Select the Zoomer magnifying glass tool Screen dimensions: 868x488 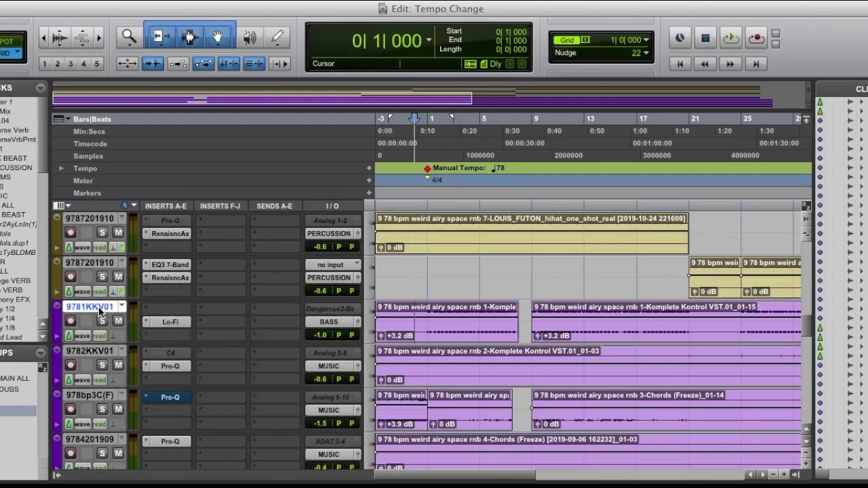pyautogui.click(x=128, y=37)
